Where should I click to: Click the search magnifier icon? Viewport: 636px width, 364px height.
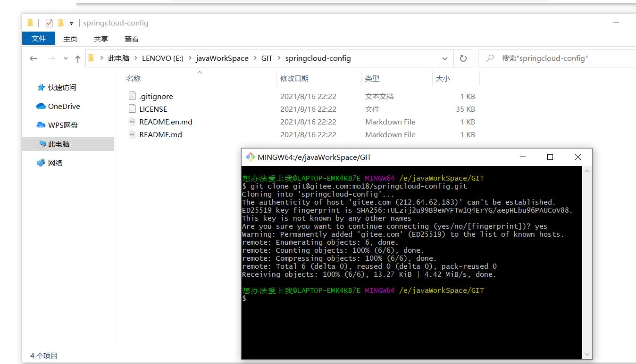pyautogui.click(x=490, y=58)
